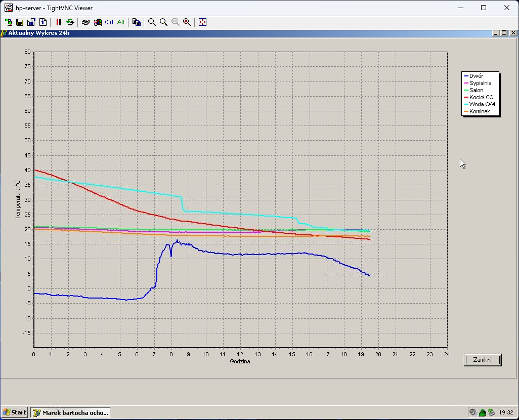The height and width of the screenshot is (420, 519).
Task: Click the Auto zoom magnifier icon
Action: tap(187, 22)
